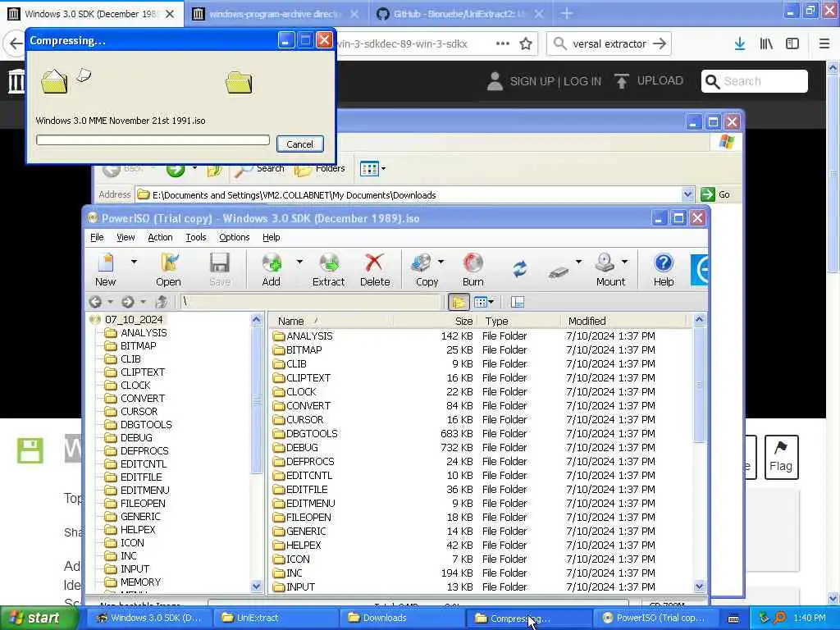Open the Action menu in PowerISO
This screenshot has height=630, width=840.
click(x=160, y=237)
